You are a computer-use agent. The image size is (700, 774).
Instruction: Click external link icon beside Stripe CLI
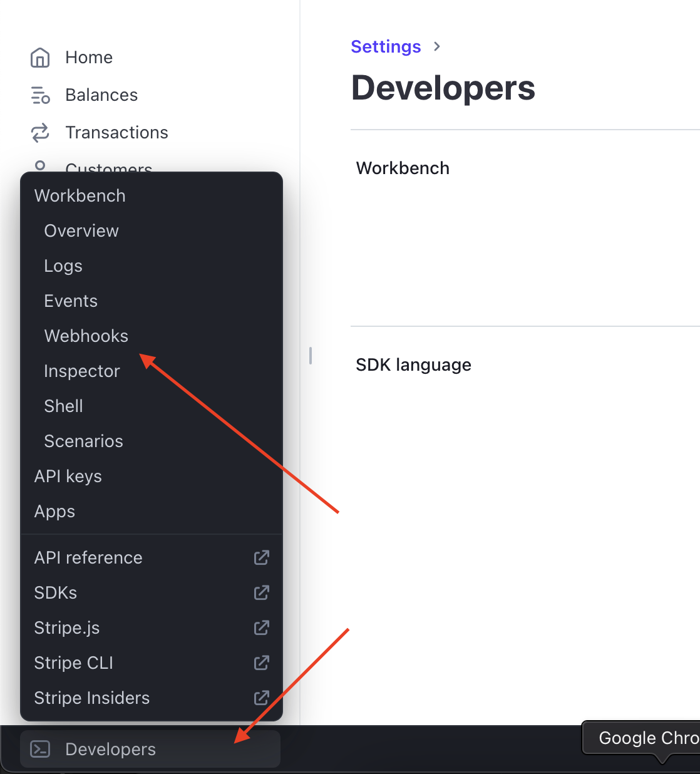pyautogui.click(x=262, y=663)
